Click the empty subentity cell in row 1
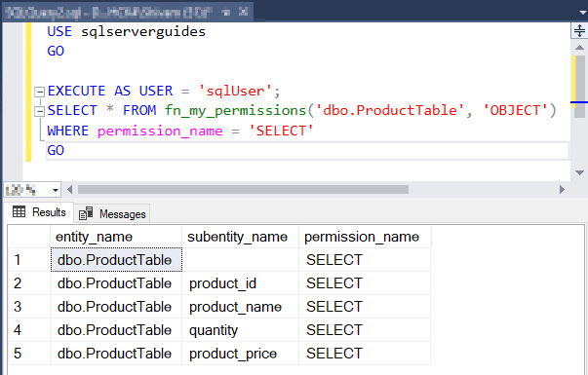The image size is (588, 375). 241,260
